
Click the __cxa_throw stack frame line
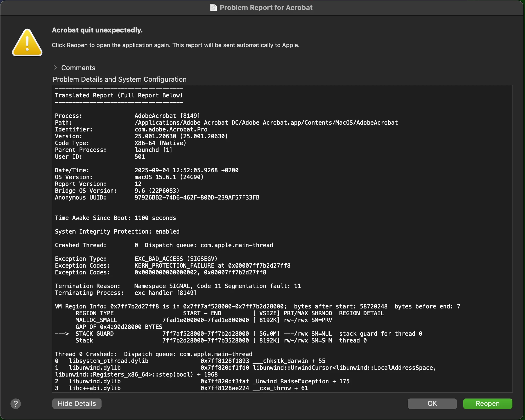click(x=280, y=388)
